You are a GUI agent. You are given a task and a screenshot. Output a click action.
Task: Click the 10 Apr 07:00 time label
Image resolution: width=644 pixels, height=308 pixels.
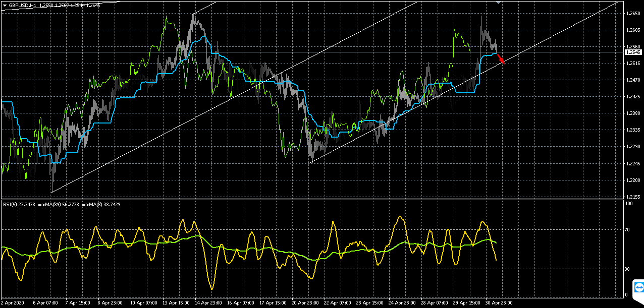pos(143,303)
